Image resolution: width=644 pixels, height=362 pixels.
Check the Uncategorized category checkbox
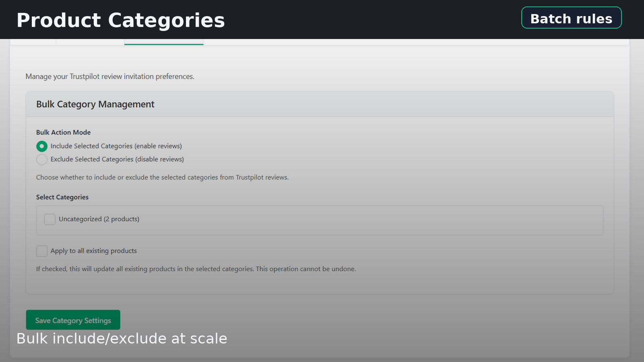click(x=50, y=219)
